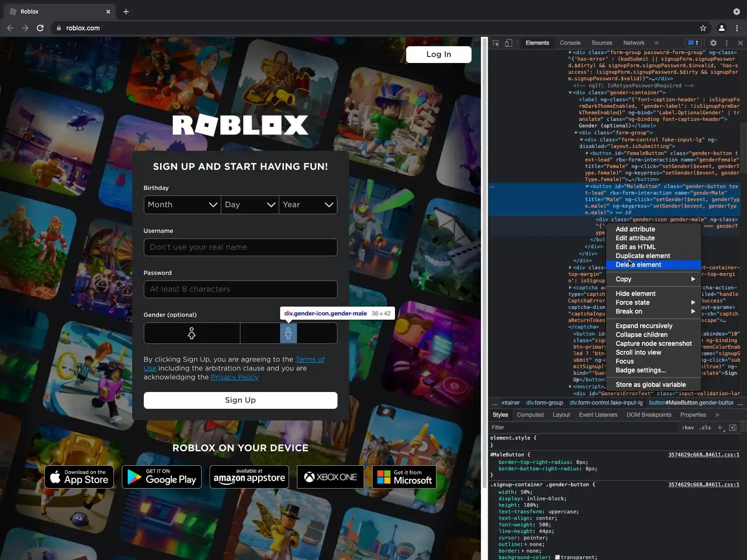Click the Log In button
Viewport: 747px width, 560px height.
[439, 55]
